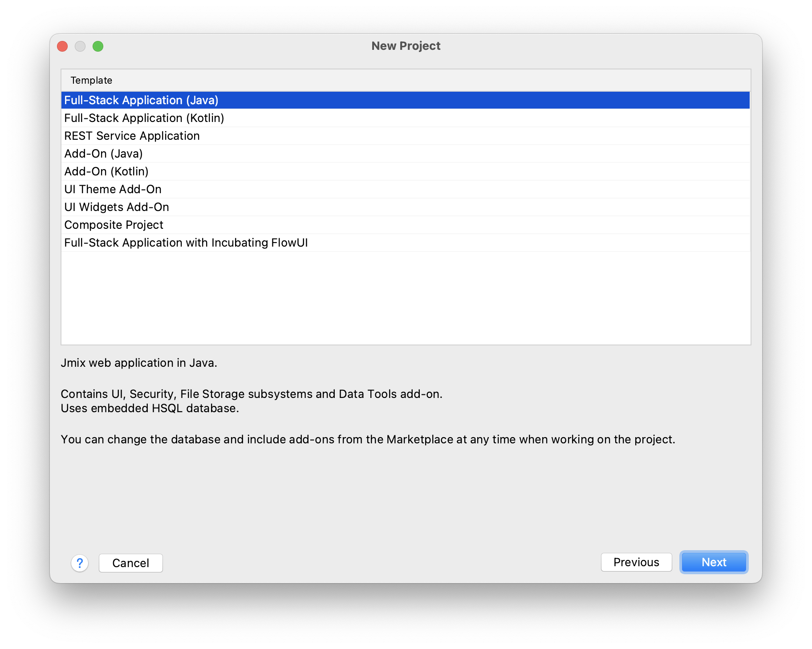Select Add-On (Java) template

pyautogui.click(x=406, y=154)
